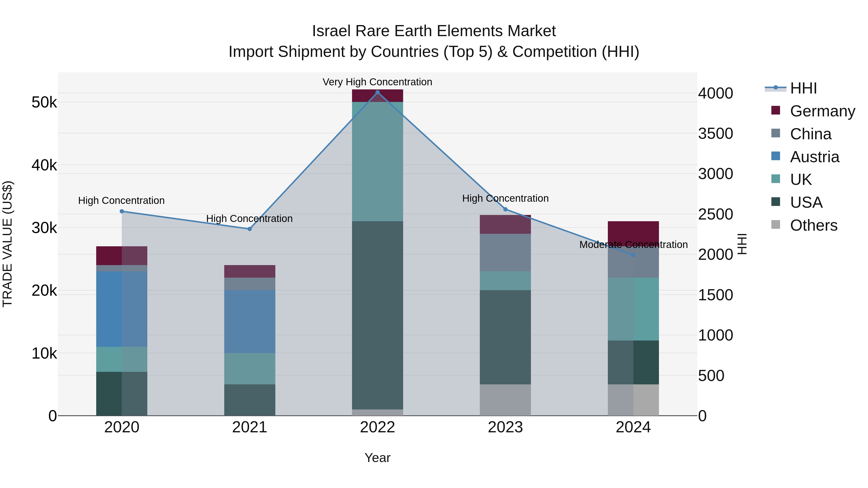Click the USA segment of the 2021 bar
This screenshot has height=488, width=868.
pyautogui.click(x=250, y=400)
